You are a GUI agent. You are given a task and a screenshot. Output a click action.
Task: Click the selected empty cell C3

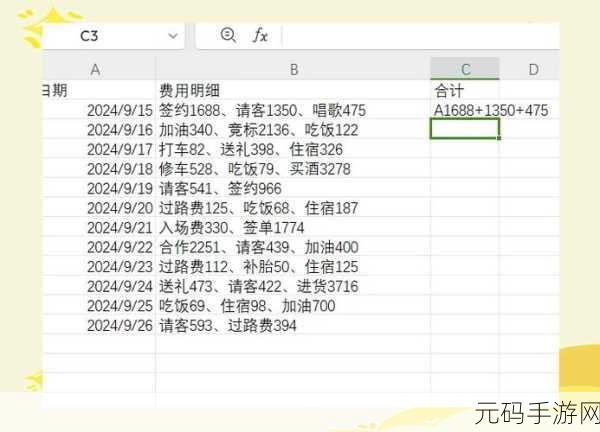[465, 129]
